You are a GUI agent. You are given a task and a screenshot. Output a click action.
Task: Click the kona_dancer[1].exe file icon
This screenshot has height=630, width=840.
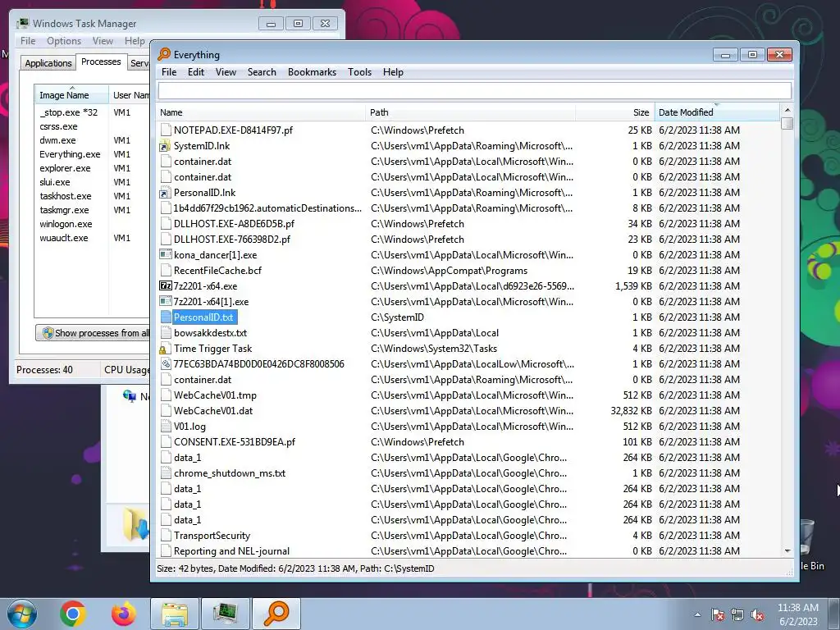click(x=166, y=255)
